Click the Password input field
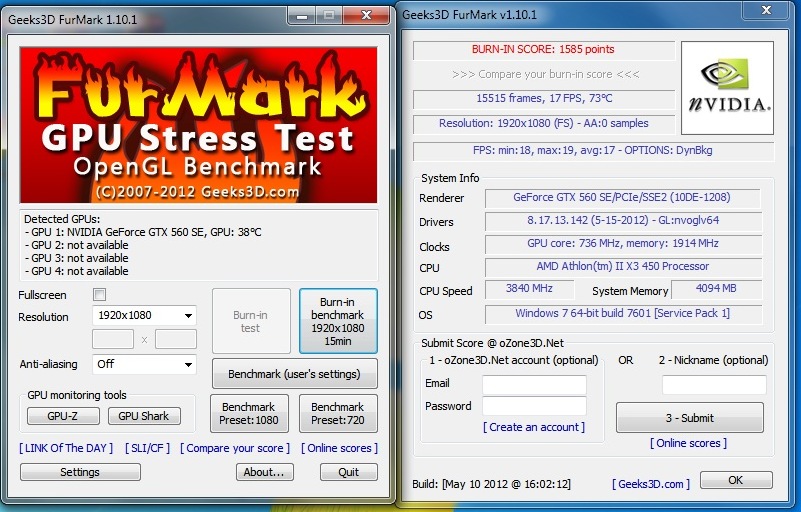This screenshot has height=512, width=801. coord(534,406)
